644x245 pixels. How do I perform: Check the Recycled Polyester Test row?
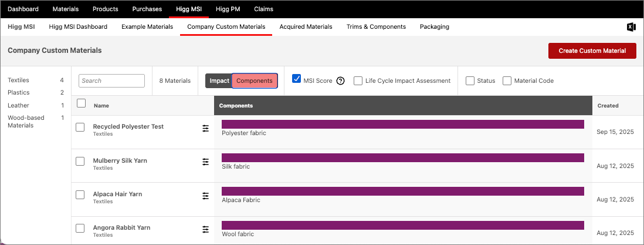80,127
